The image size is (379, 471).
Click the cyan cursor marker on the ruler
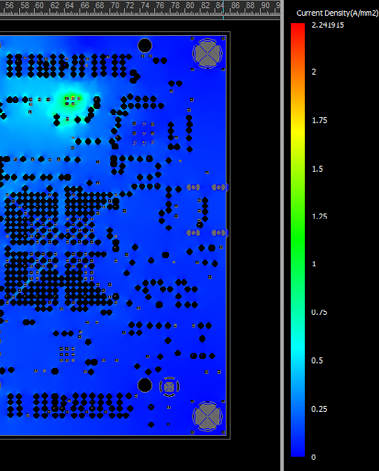[223, 8]
